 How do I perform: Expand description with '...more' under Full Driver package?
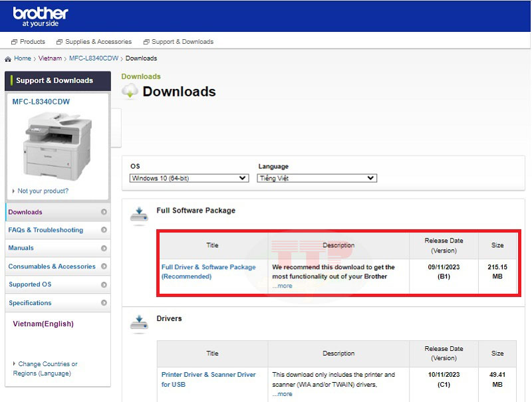(282, 286)
